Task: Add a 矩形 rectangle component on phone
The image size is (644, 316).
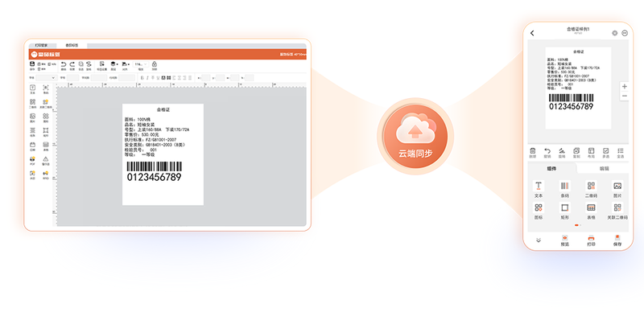Action: 565,211
